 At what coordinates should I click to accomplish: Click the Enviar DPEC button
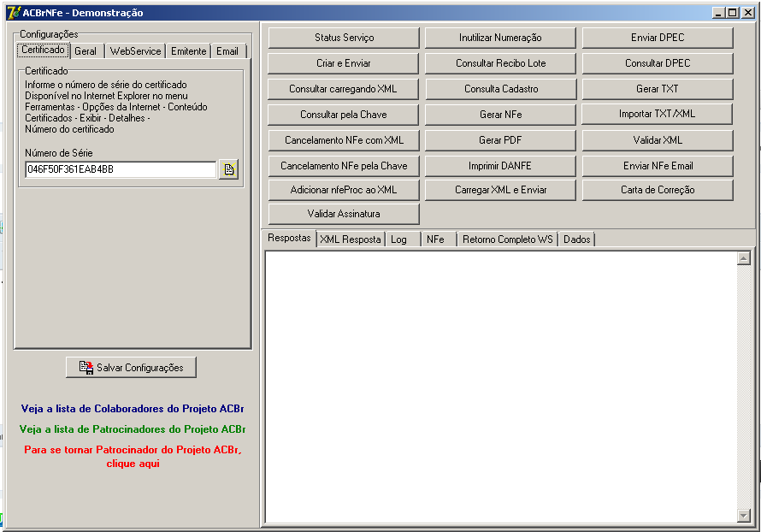658,38
